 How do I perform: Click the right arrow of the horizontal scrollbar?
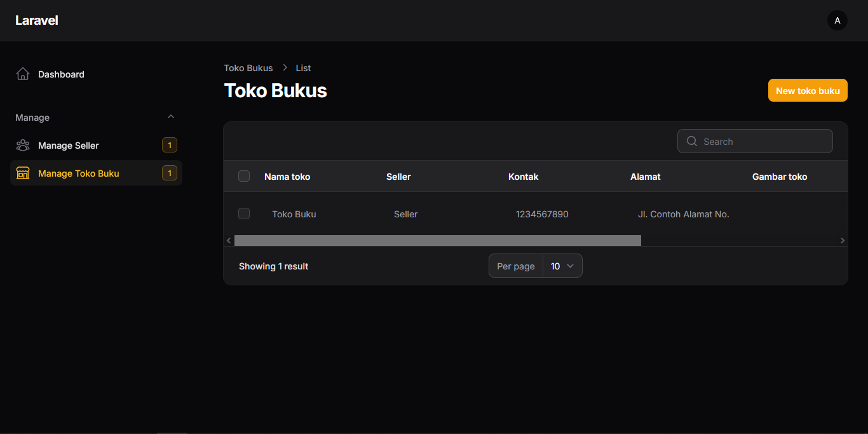click(x=843, y=240)
